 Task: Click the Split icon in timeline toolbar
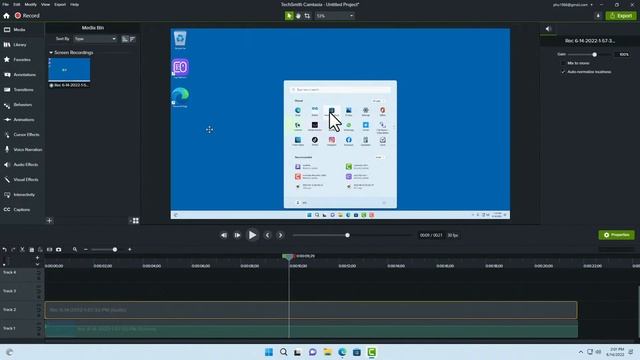[49, 250]
